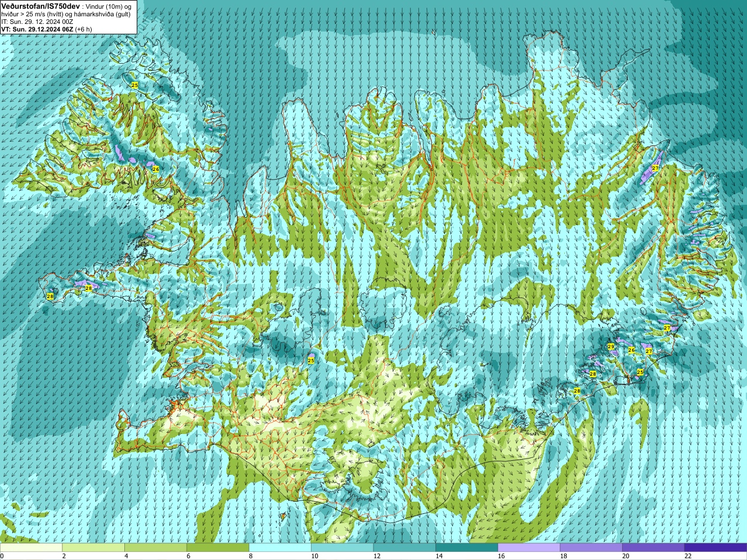
Task: Click the '4' tick label on the scale
Action: point(126,556)
